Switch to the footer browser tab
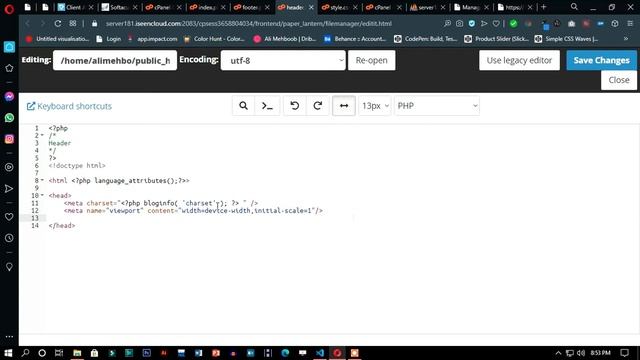The width and height of the screenshot is (640, 360). click(250, 7)
